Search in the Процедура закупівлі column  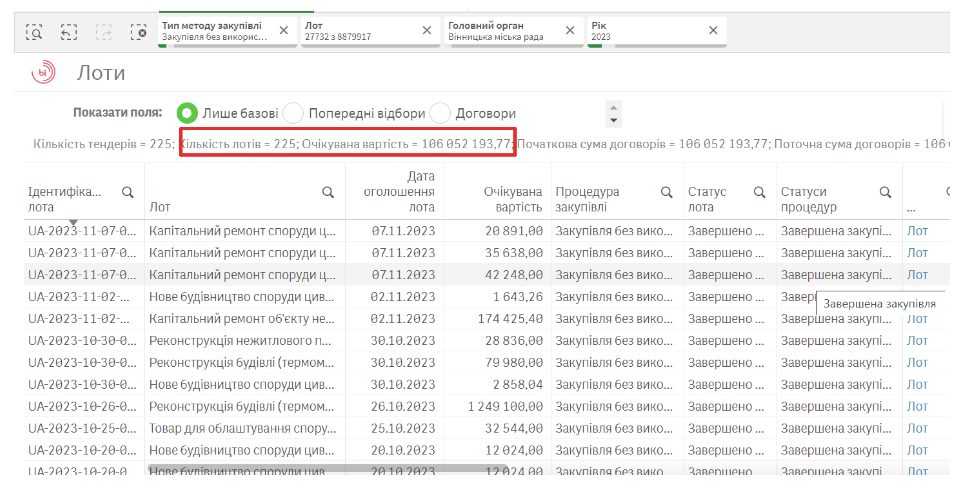tap(666, 192)
